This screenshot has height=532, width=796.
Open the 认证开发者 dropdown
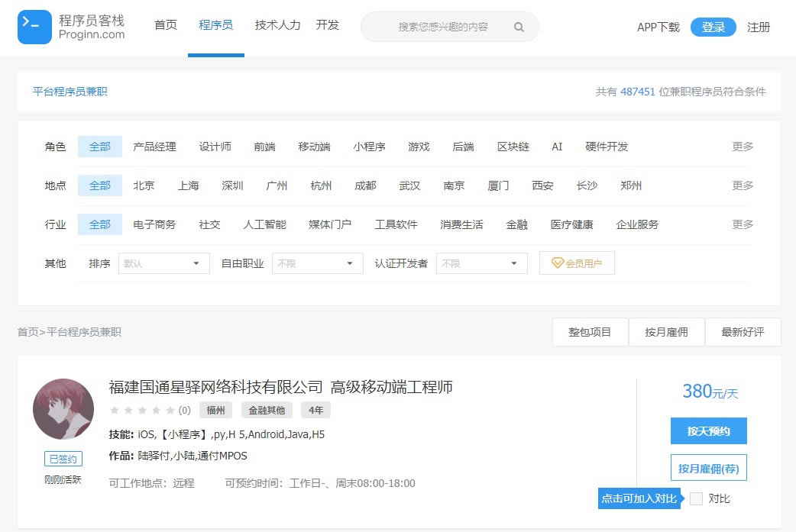tap(481, 263)
